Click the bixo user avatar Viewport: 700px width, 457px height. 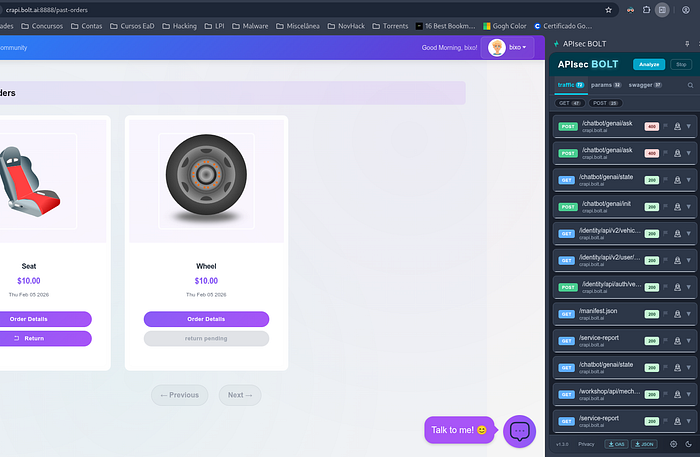[x=496, y=47]
